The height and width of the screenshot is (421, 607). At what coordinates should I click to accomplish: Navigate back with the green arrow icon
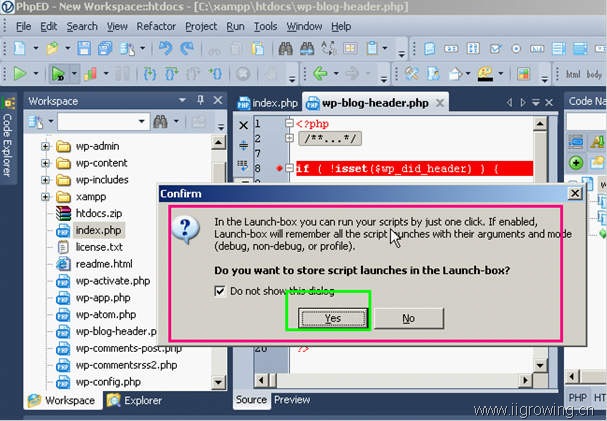(320, 73)
